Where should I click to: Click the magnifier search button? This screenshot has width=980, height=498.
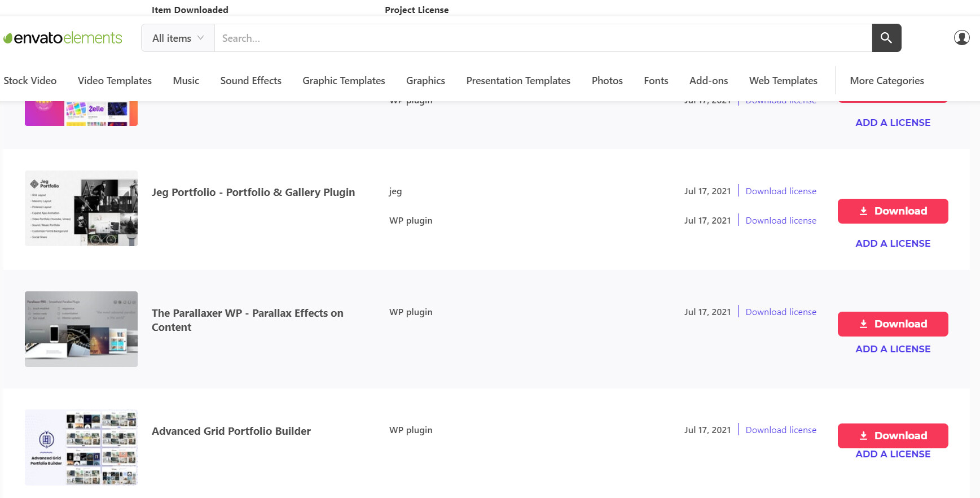click(886, 38)
